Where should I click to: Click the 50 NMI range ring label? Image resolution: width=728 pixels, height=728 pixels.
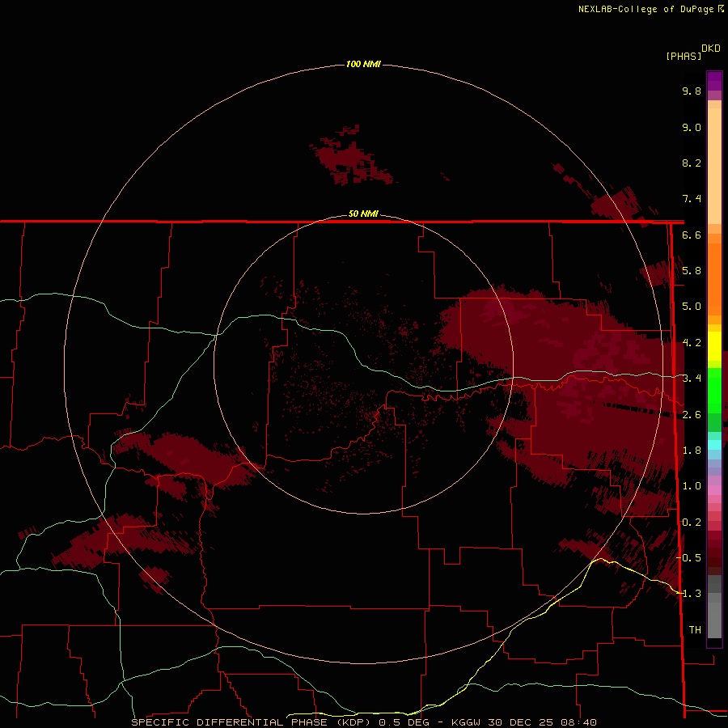363,214
